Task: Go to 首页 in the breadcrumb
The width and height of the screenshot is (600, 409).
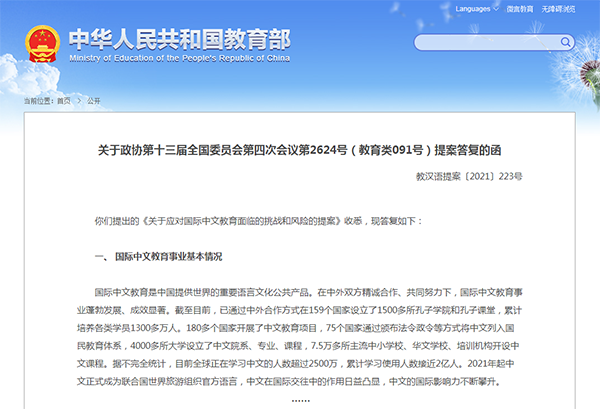Action: pos(64,101)
